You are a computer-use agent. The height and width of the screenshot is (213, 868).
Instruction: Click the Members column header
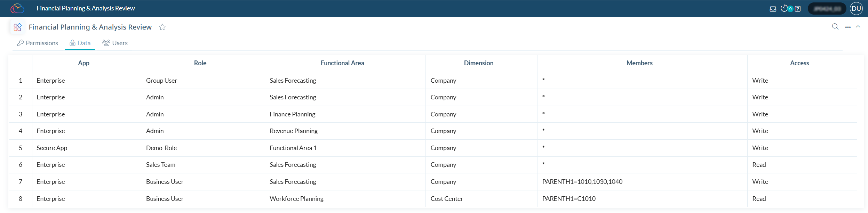[x=639, y=63]
